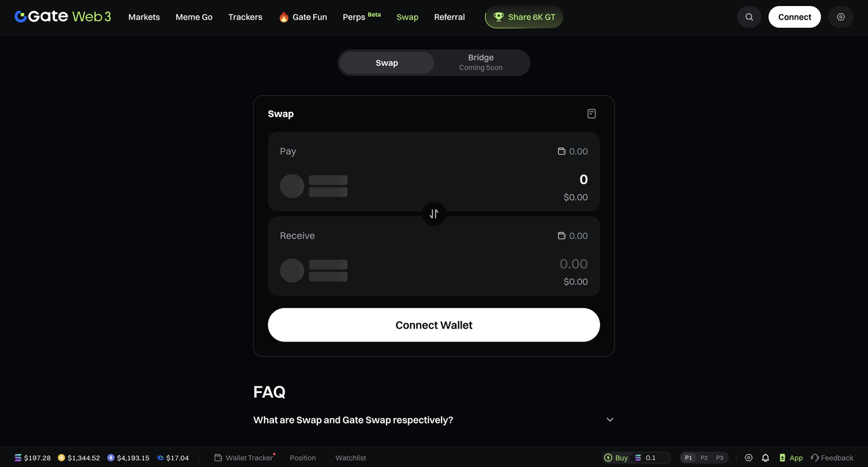The height and width of the screenshot is (467, 868).
Task: Open settings hexagon icon in top bar
Action: (x=841, y=17)
